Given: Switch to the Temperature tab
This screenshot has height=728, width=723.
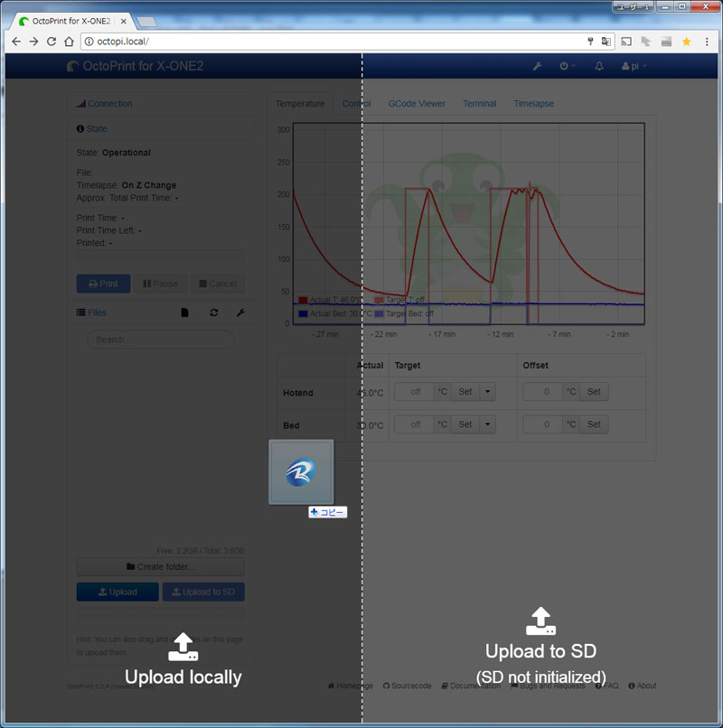Looking at the screenshot, I should (x=300, y=104).
